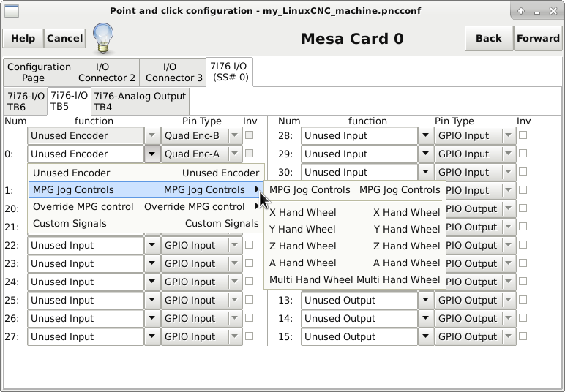Open function dropdown arrow for pin 28

(x=426, y=135)
